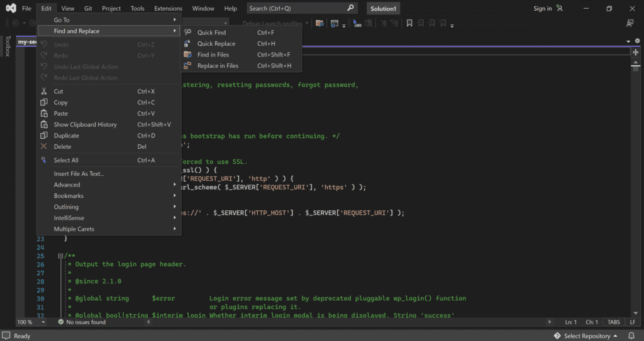This screenshot has width=644, height=341.
Task: Click the editor split window handle
Action: (635, 53)
